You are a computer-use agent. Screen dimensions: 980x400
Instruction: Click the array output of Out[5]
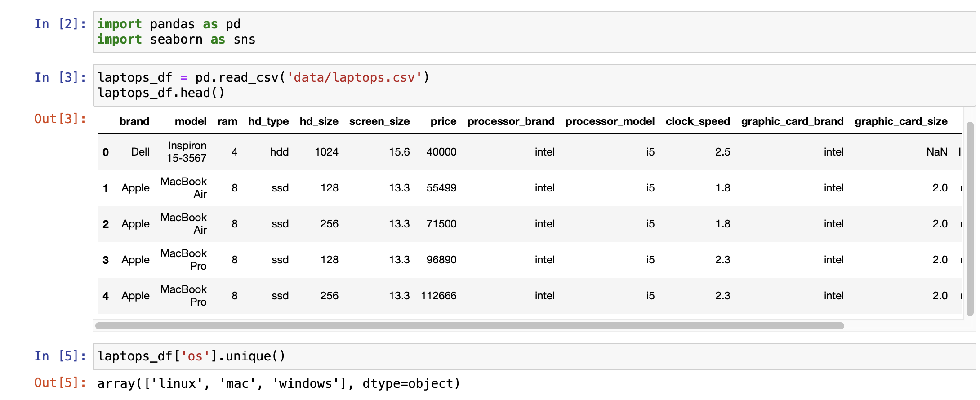[x=279, y=383]
